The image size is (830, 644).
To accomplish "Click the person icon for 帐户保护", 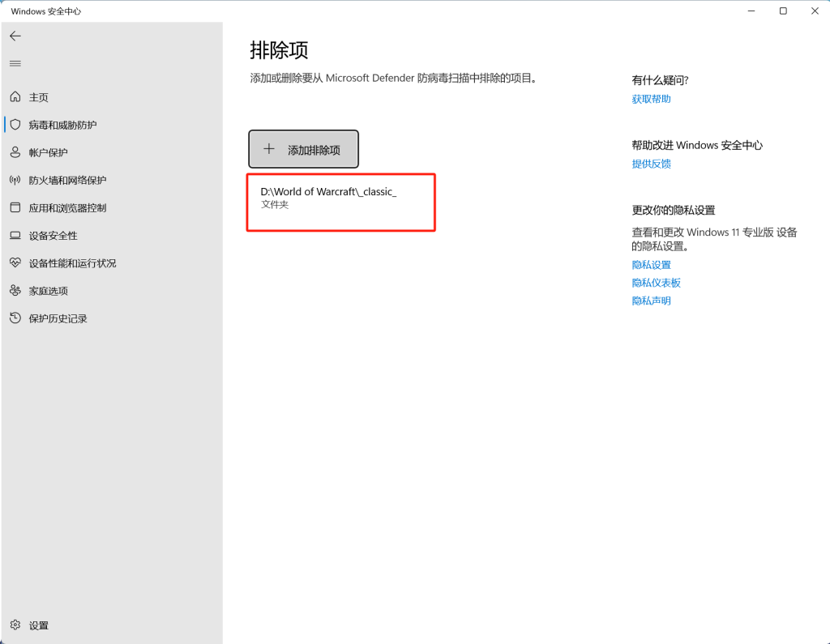I will click(x=15, y=152).
